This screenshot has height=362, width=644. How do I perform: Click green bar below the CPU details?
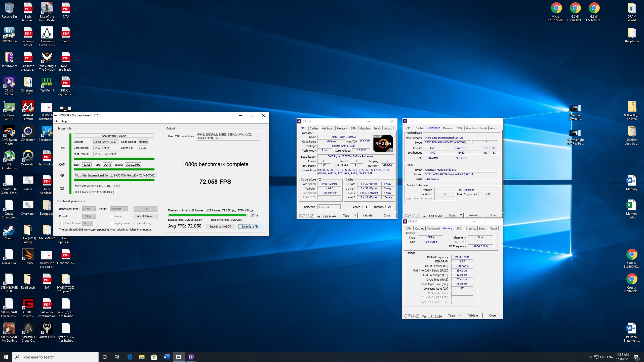tap(114, 159)
